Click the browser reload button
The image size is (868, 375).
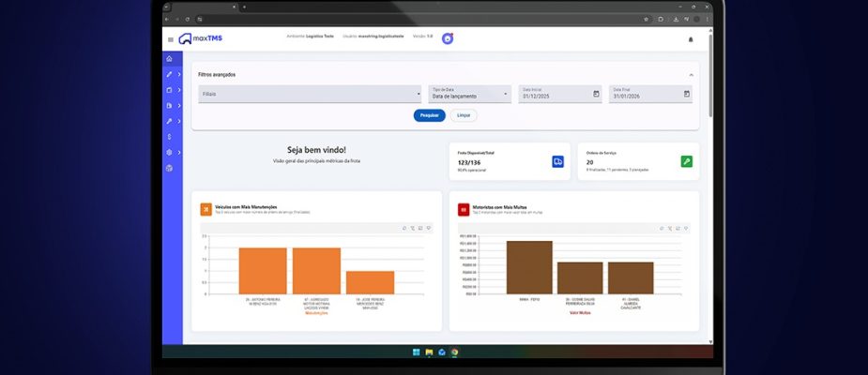click(187, 19)
